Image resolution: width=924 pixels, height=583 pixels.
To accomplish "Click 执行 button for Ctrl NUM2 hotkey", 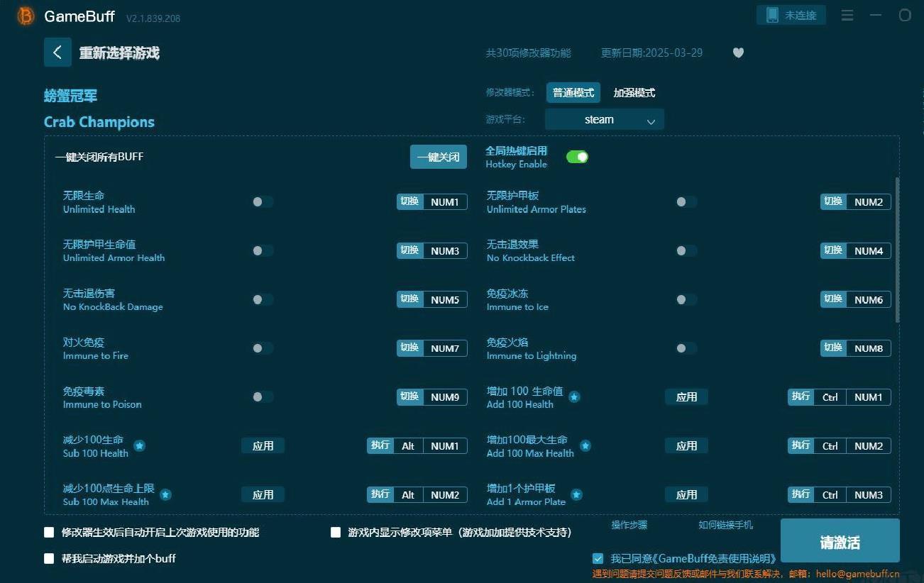I will click(801, 446).
